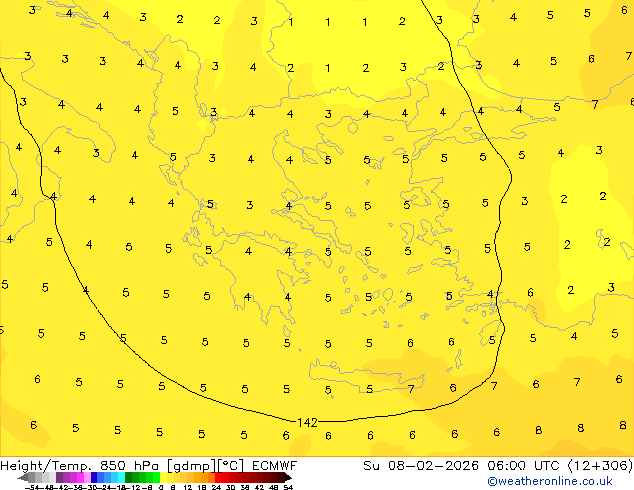Viewport: 634px width, 490px height.
Task: Click the 142 contour line label
Action: click(307, 422)
